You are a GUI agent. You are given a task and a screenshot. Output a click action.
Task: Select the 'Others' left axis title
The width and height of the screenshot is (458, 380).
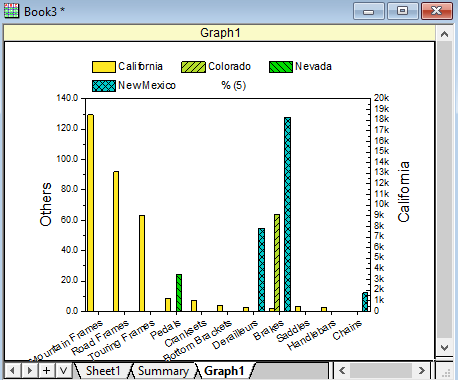pyautogui.click(x=46, y=204)
